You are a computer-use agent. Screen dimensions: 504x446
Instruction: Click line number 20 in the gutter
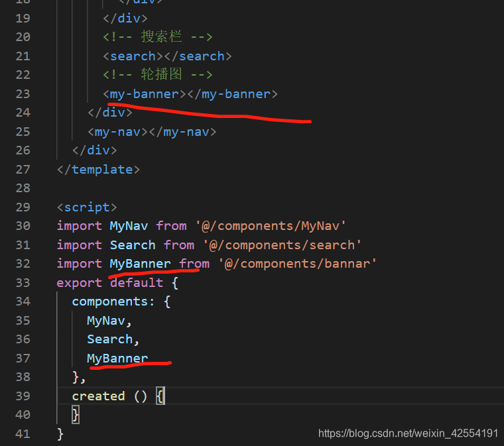tap(23, 37)
